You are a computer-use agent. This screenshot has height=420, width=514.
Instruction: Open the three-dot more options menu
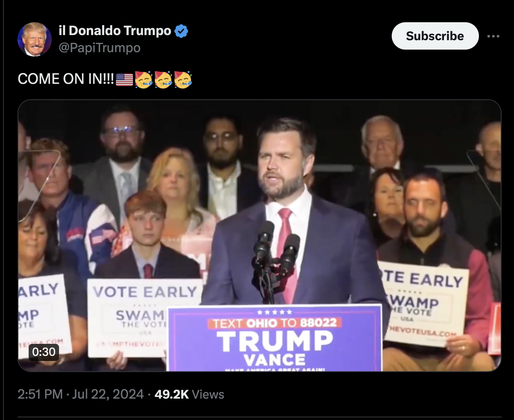(x=493, y=36)
